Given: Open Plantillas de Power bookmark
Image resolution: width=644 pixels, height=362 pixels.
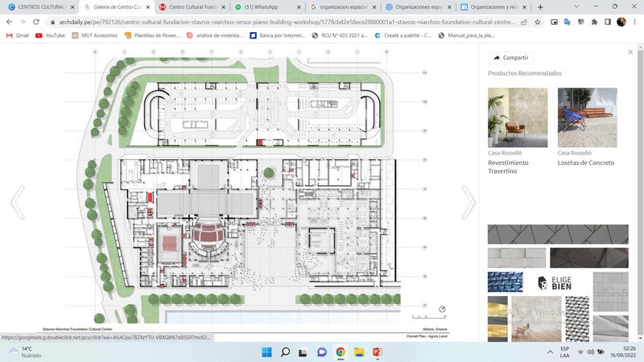Looking at the screenshot, I should tap(151, 35).
